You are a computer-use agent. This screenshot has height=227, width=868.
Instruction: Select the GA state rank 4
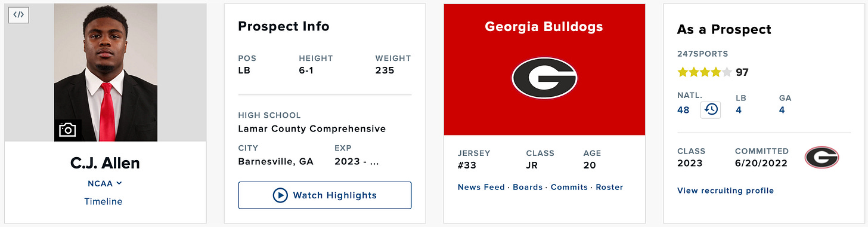[782, 110]
